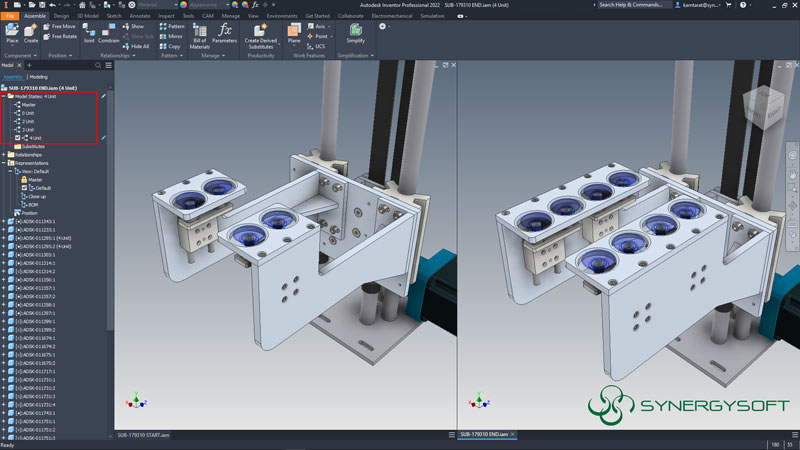The image size is (800, 450).
Task: Select the Joint tool
Action: [90, 32]
